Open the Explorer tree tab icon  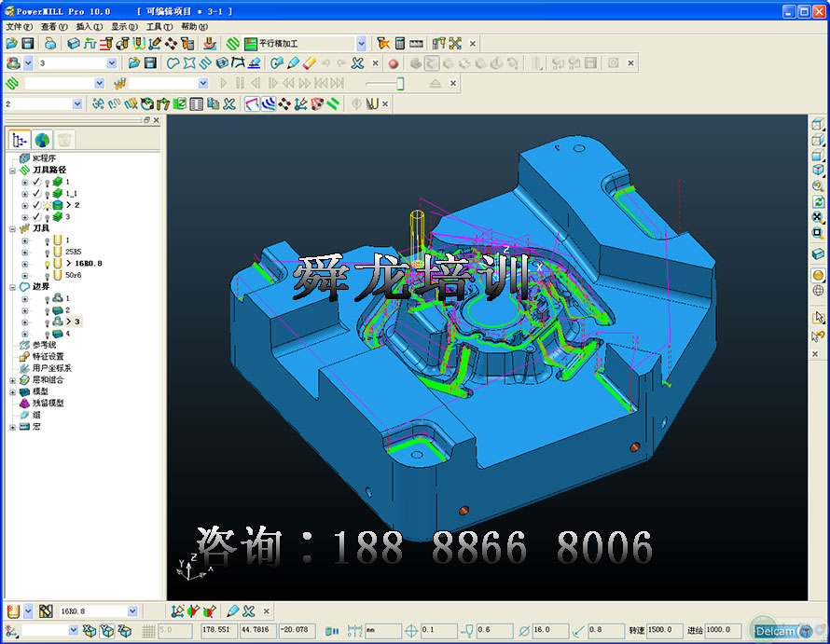pyautogui.click(x=20, y=140)
